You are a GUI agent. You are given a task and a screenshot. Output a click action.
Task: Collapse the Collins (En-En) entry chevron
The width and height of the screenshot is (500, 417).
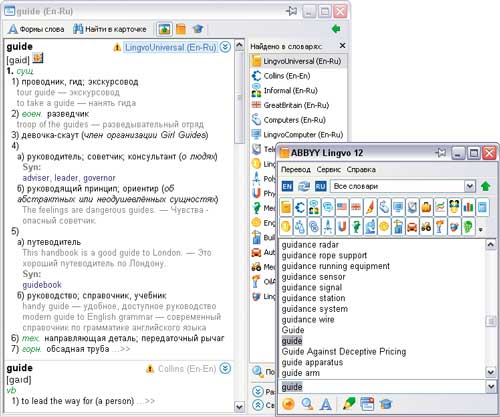pyautogui.click(x=225, y=368)
